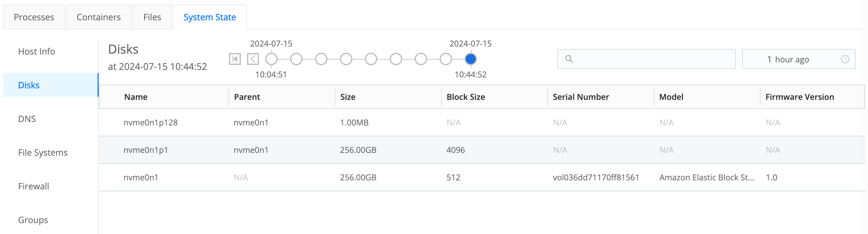Click the search magnifier icon

pyautogui.click(x=569, y=59)
